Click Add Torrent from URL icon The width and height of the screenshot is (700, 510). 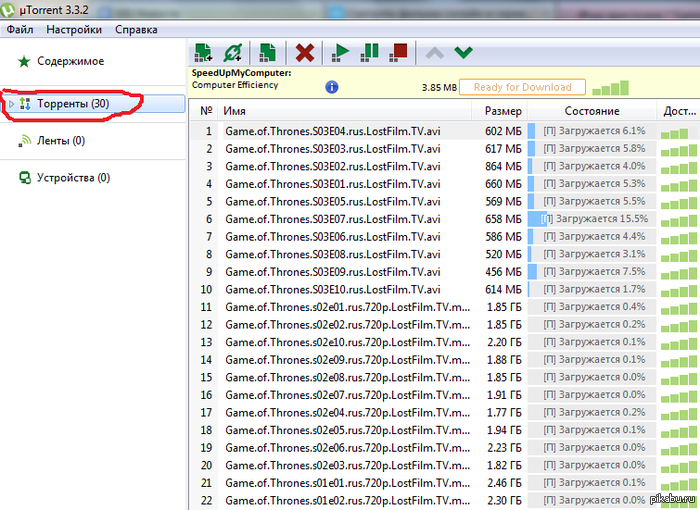click(x=233, y=52)
